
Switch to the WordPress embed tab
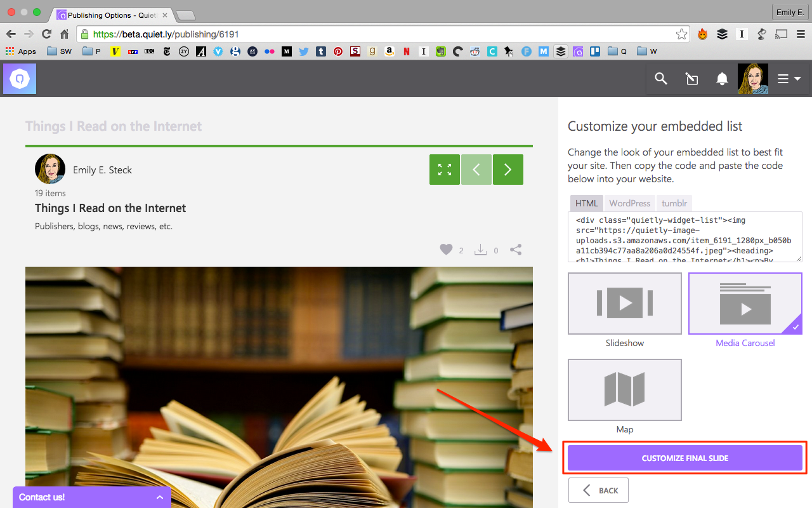(x=629, y=203)
